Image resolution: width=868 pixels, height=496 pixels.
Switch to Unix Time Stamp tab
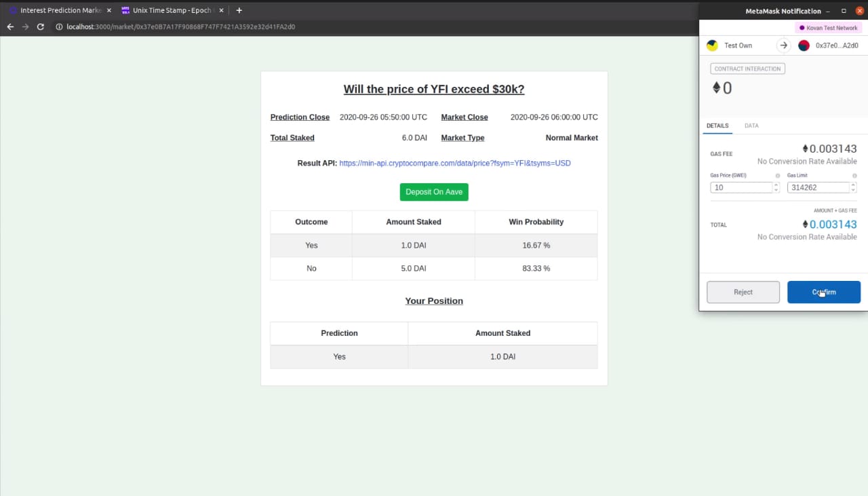172,10
